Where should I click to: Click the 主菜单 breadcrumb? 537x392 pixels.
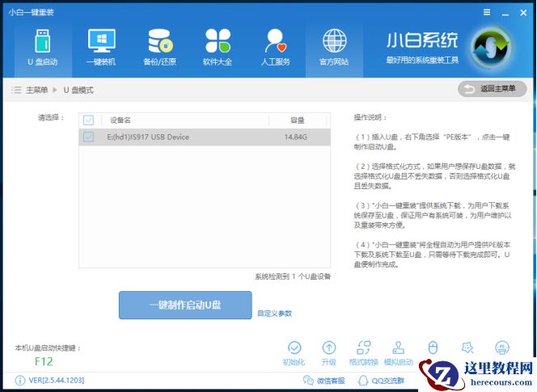click(x=36, y=90)
